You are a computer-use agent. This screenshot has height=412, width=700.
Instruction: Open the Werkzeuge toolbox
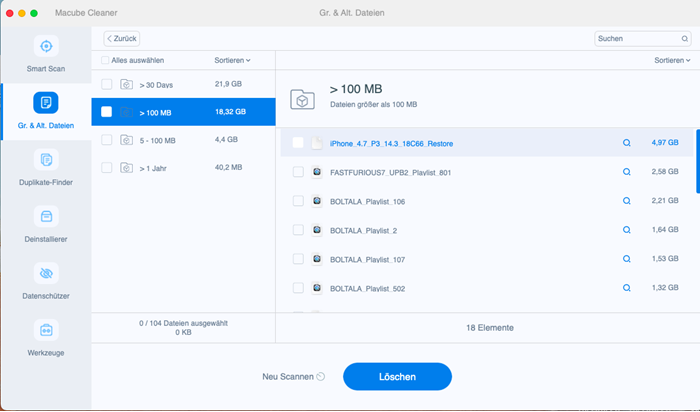(x=46, y=338)
